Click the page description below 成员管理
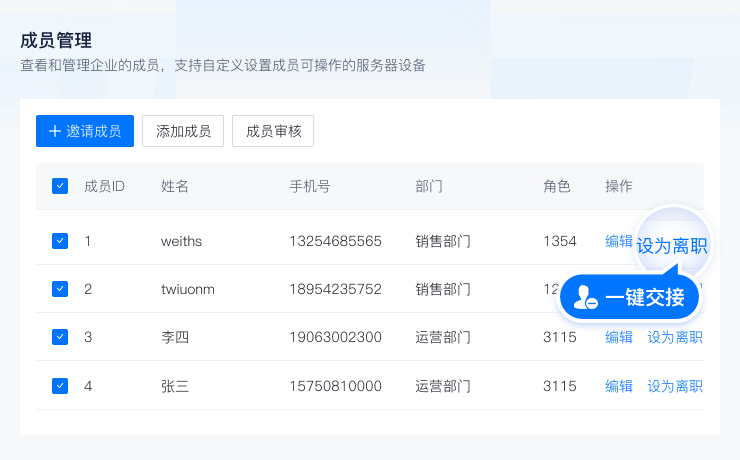The width and height of the screenshot is (740, 460). (223, 65)
